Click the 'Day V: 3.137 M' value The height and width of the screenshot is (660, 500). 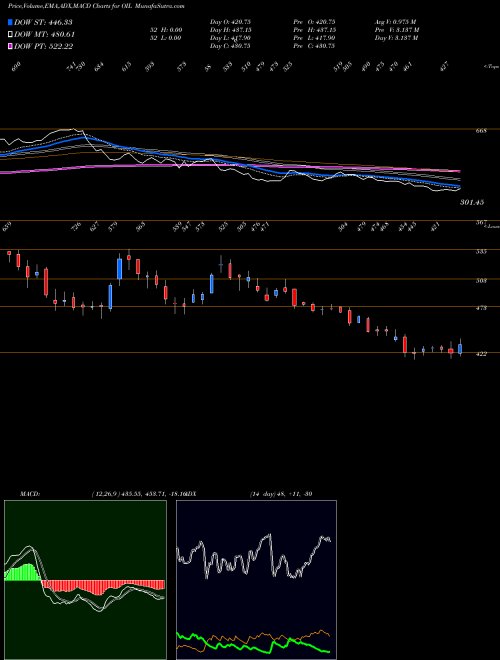click(396, 38)
